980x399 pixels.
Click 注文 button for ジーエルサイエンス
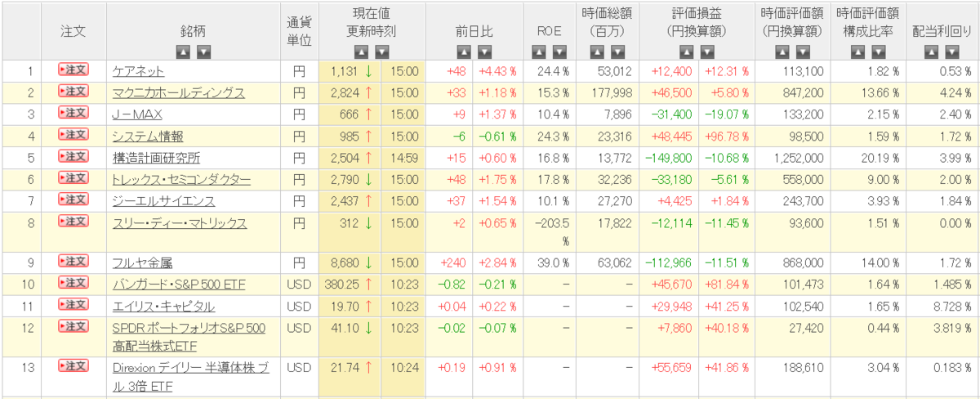pos(73,200)
